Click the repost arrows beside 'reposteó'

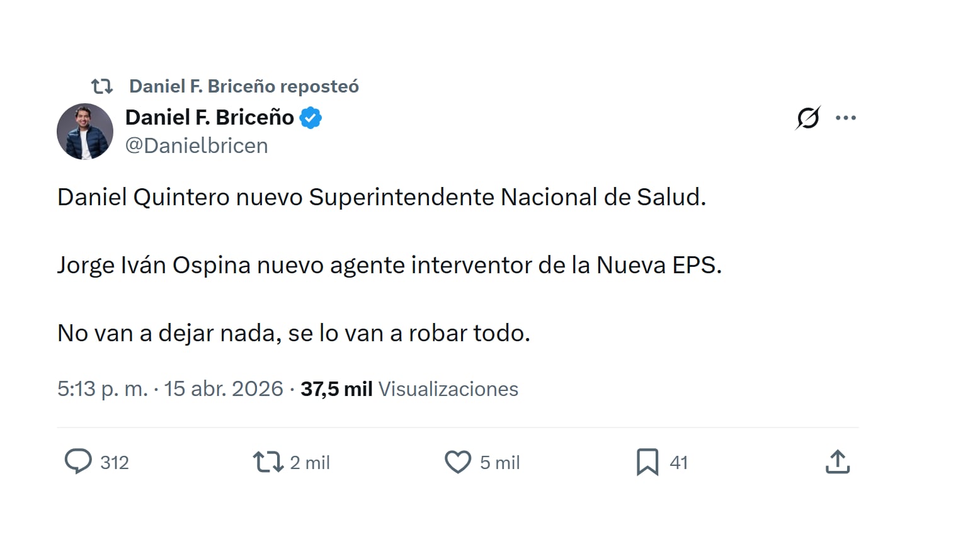tap(102, 86)
